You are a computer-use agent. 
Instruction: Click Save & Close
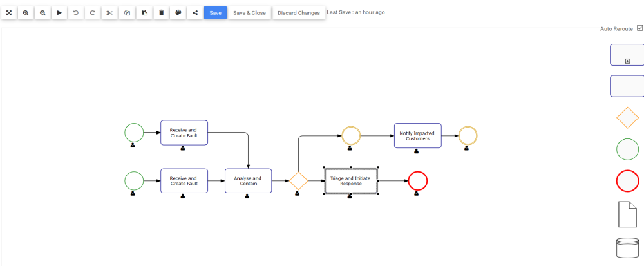point(249,13)
